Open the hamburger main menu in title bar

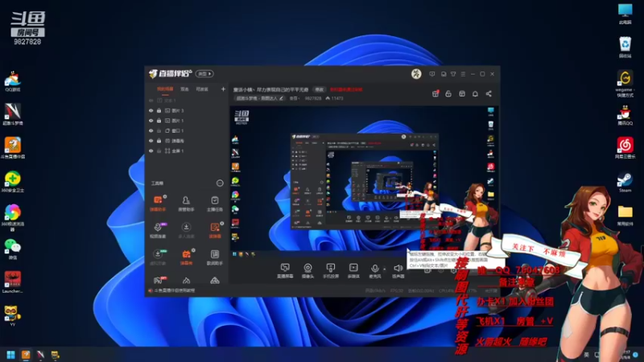click(x=463, y=74)
